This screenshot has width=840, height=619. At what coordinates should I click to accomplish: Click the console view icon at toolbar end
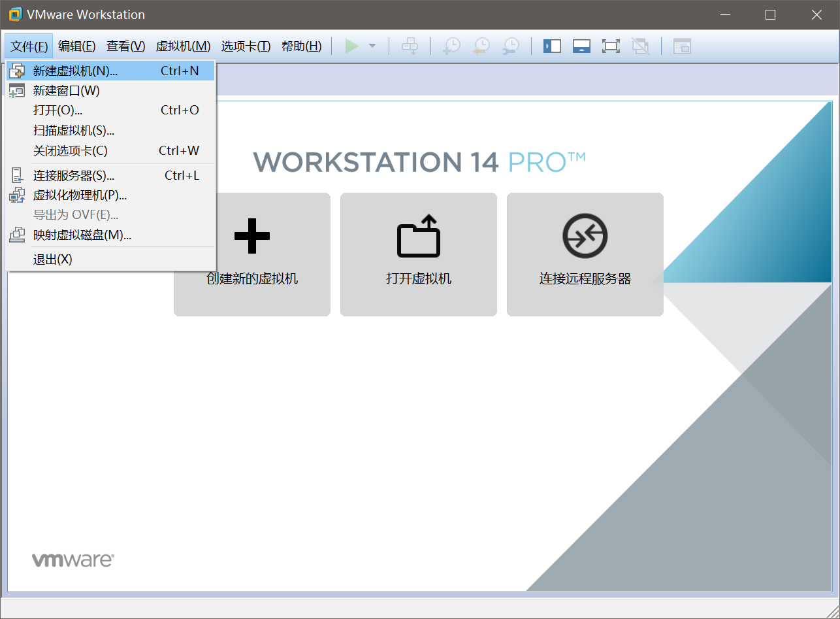[682, 46]
